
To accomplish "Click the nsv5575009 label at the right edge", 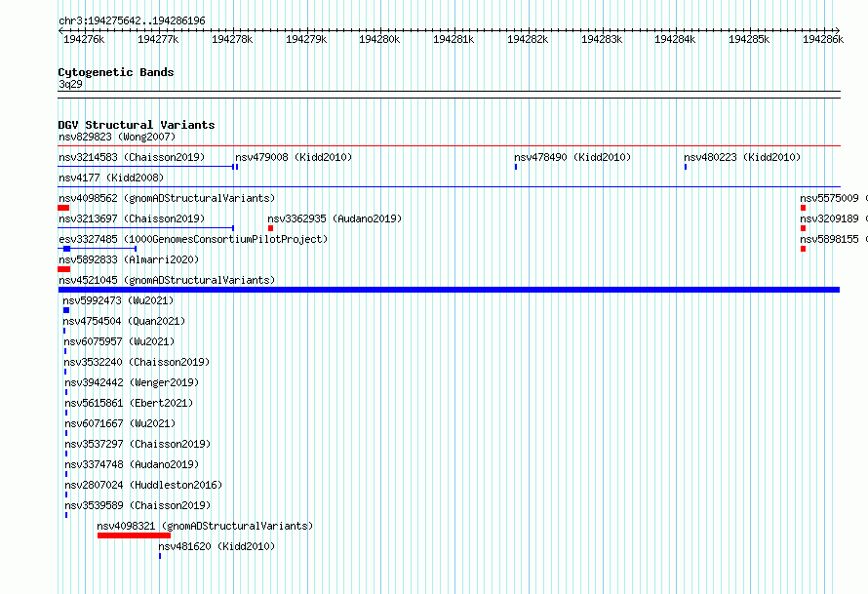I will point(833,198).
